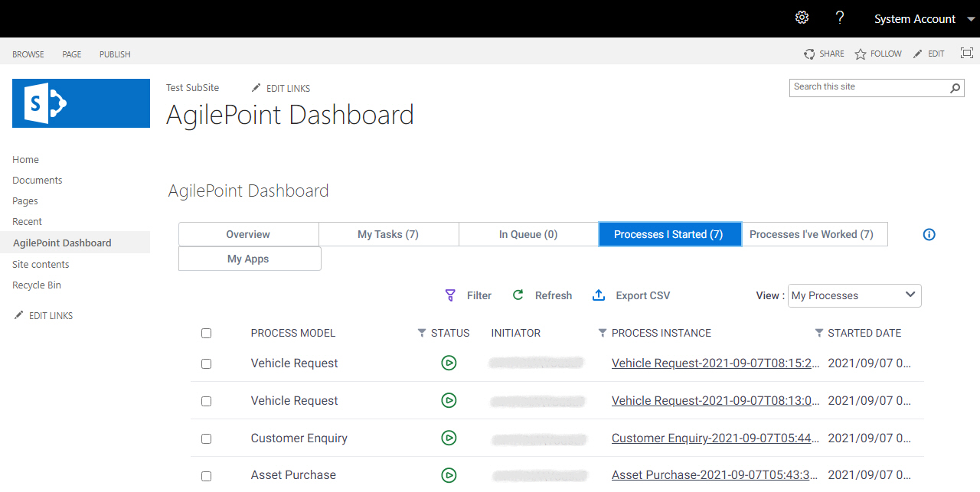Check the Asset Purchase row checkbox
The height and width of the screenshot is (492, 980).
tap(206, 476)
